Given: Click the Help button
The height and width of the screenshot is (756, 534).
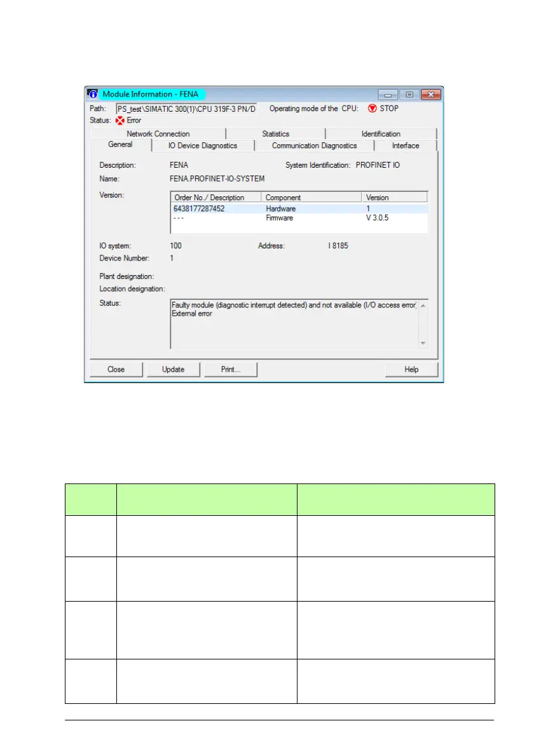Looking at the screenshot, I should [x=411, y=369].
